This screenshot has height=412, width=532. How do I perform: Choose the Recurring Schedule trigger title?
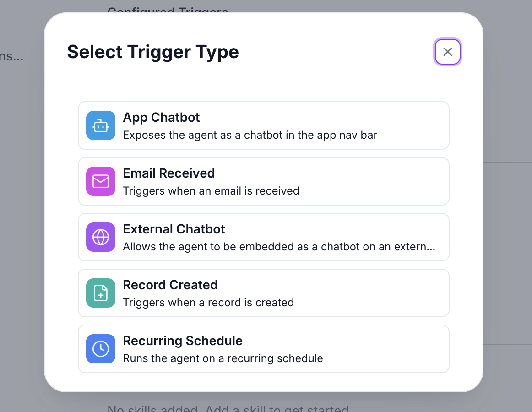(x=182, y=341)
